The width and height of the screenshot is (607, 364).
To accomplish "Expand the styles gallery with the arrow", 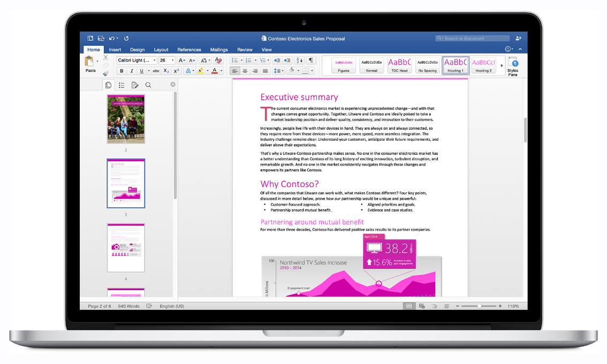I will pyautogui.click(x=502, y=65).
